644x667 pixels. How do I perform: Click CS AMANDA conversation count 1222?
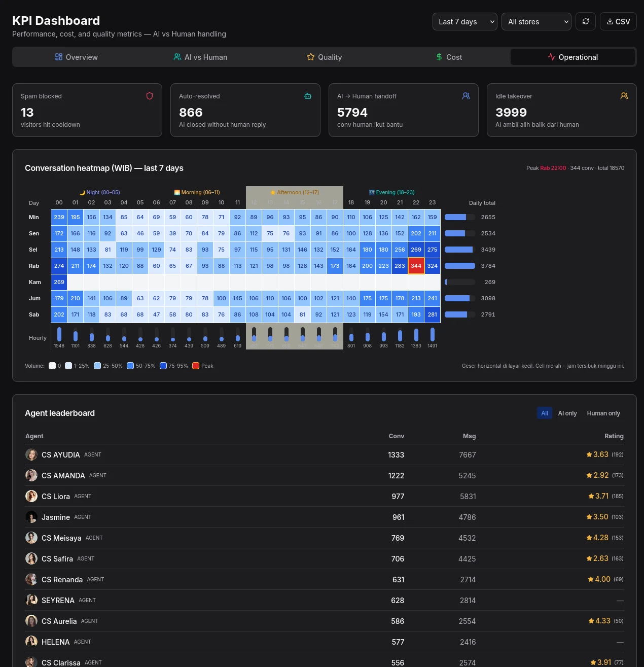[x=396, y=476]
